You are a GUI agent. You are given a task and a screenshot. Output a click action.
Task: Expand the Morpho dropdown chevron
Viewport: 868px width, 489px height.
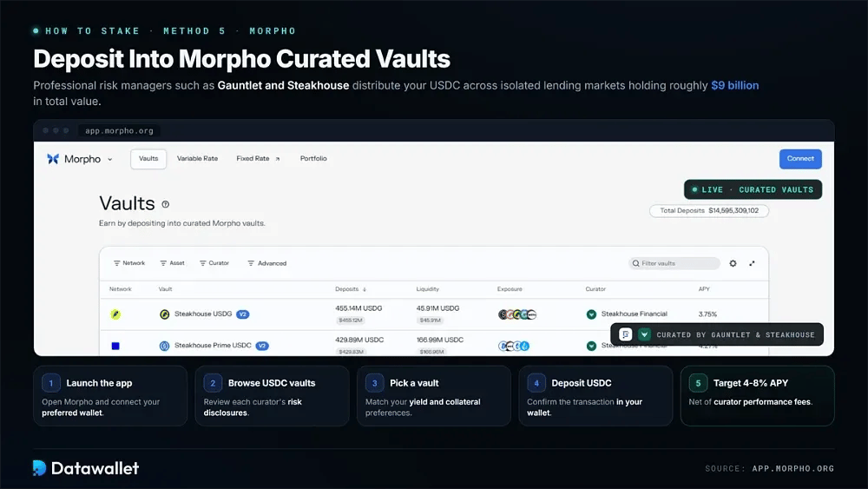[110, 160]
